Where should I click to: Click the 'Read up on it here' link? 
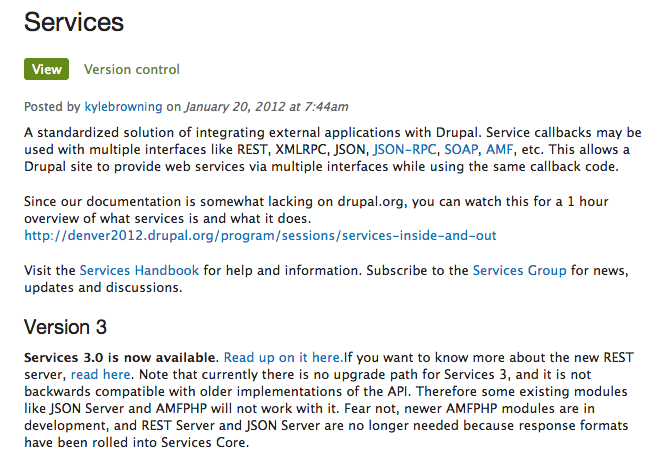284,357
